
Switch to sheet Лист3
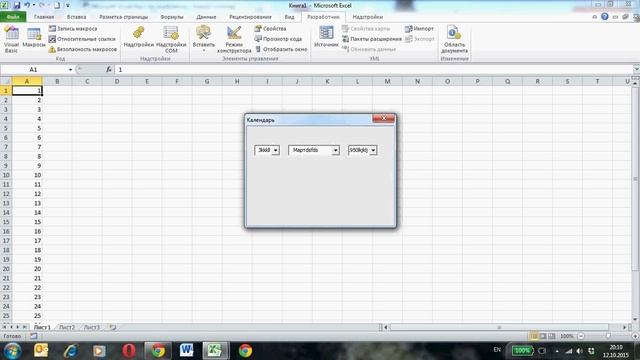(91, 327)
